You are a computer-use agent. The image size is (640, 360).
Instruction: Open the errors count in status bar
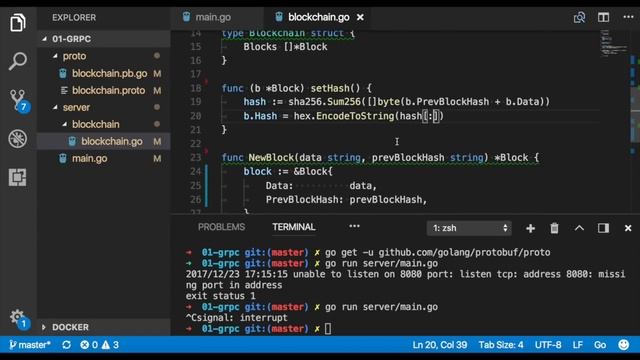coord(89,345)
